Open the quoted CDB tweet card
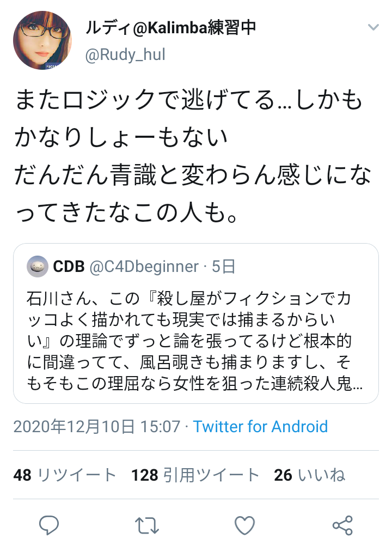This screenshot has width=392, height=545. (x=196, y=323)
